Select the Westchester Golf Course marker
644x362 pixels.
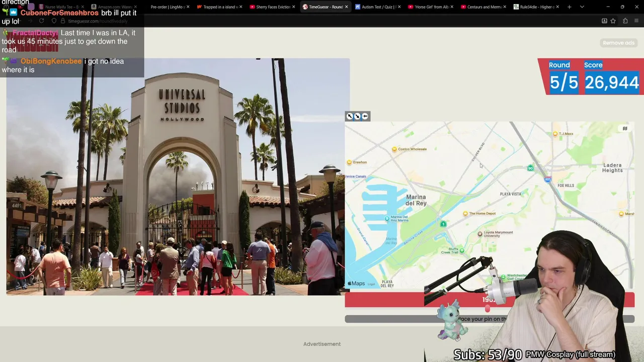tap(503, 277)
